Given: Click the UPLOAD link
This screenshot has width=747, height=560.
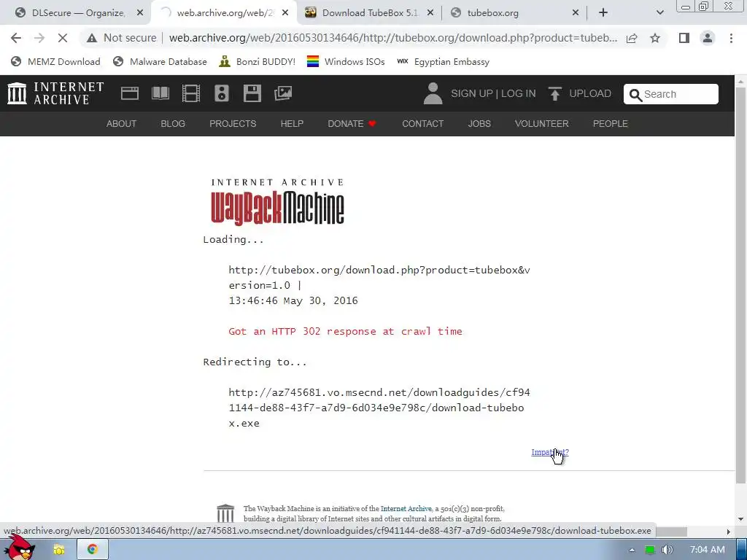Looking at the screenshot, I should click(589, 93).
